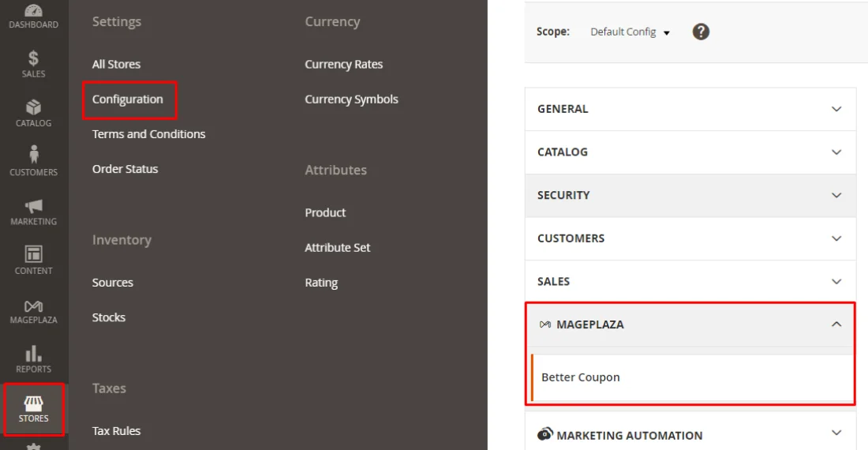
Task: Open the Scope Default Config dropdown
Action: click(x=630, y=32)
